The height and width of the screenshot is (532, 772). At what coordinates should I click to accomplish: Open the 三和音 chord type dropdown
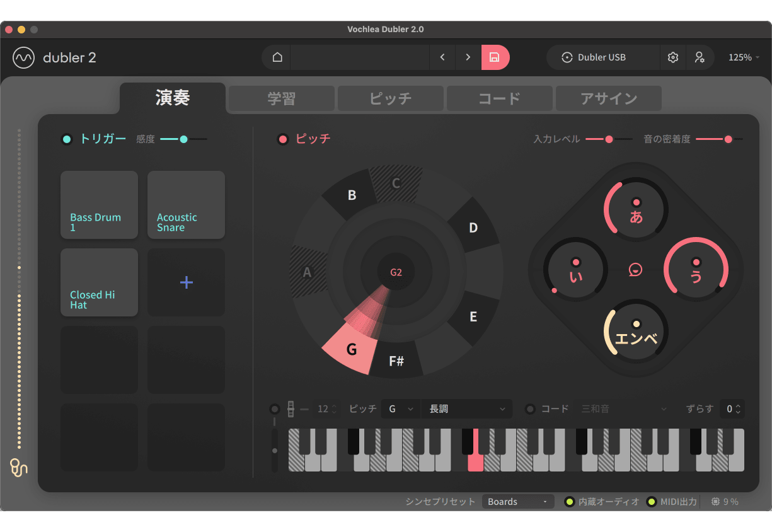[x=623, y=409]
